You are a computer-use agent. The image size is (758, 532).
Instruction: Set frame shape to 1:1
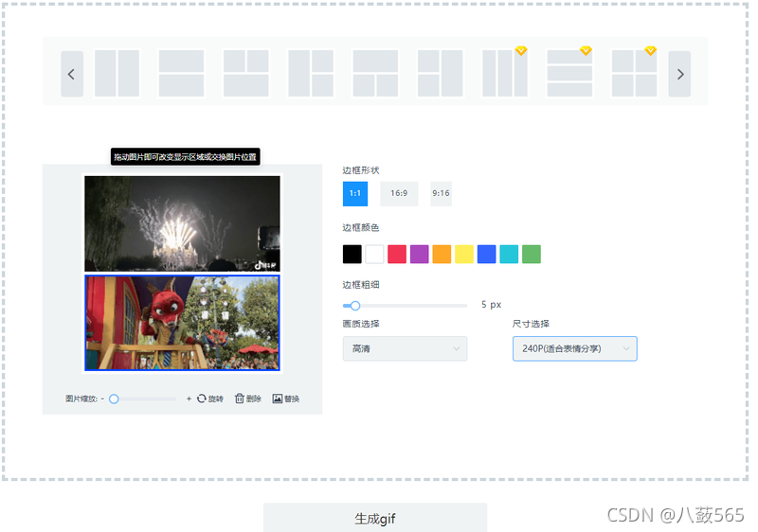[x=354, y=194]
